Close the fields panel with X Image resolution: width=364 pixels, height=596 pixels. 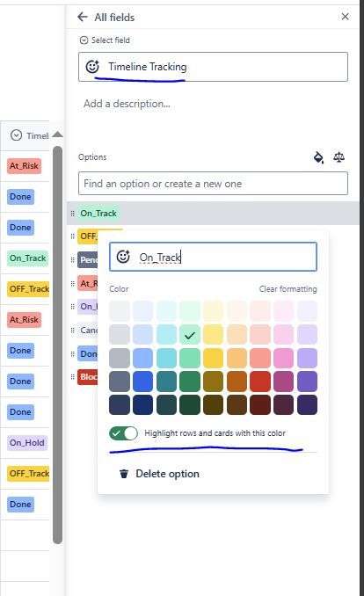345,17
